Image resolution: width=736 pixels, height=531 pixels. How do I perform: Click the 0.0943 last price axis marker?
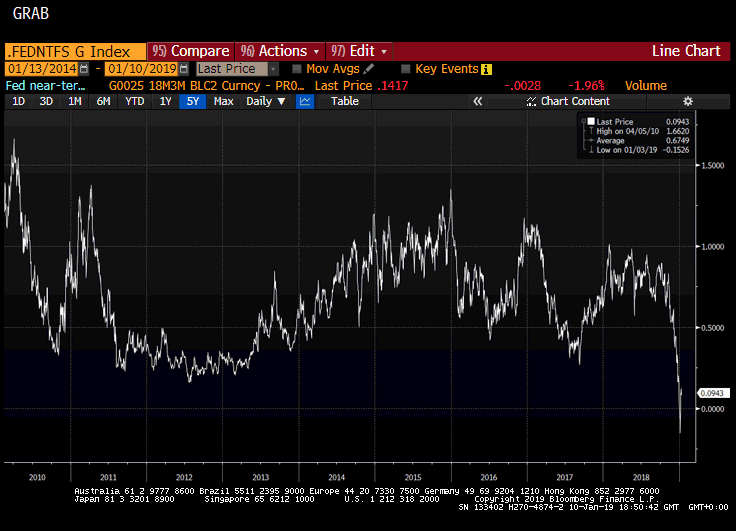(713, 393)
